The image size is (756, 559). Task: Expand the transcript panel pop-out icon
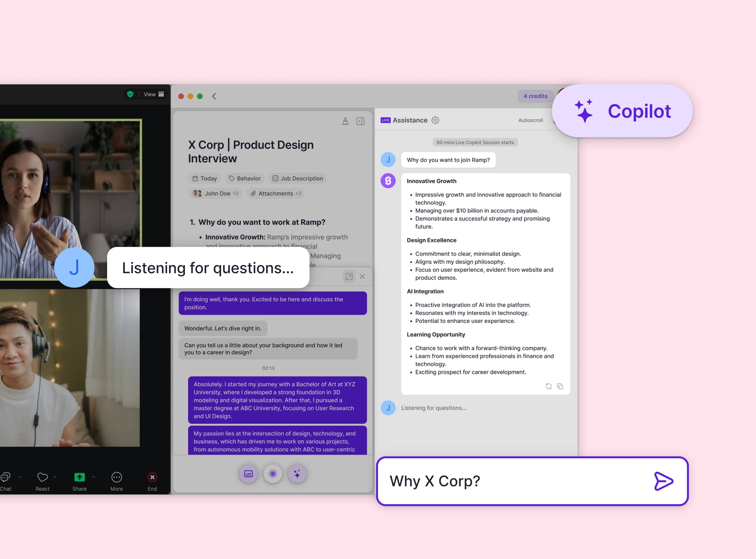[349, 276]
